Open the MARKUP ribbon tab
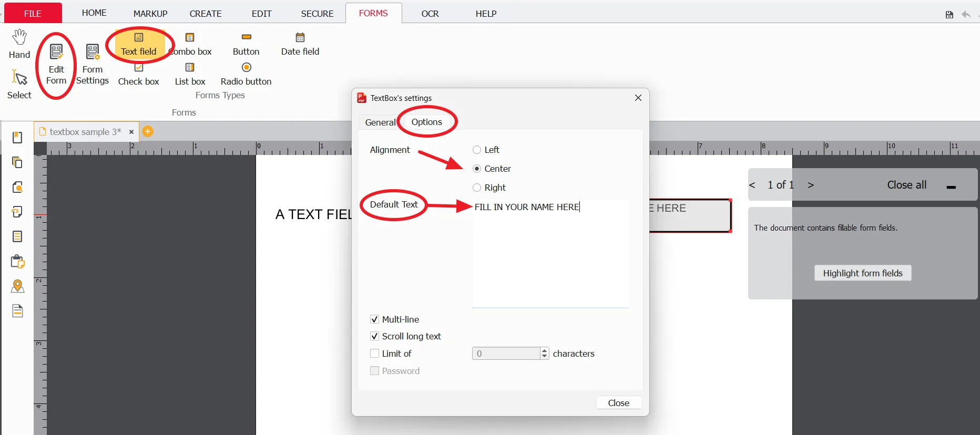Image resolution: width=980 pixels, height=435 pixels. tap(150, 14)
